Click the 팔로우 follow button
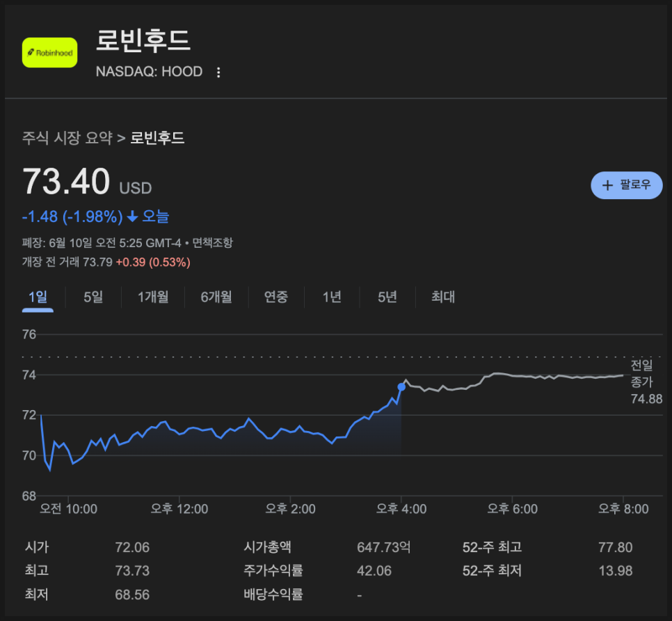 (627, 185)
